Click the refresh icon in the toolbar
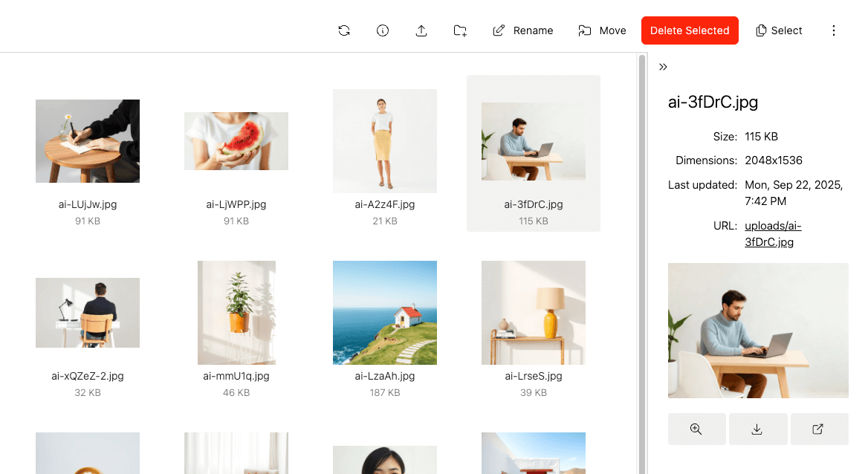This screenshot has width=868, height=474. [x=344, y=30]
